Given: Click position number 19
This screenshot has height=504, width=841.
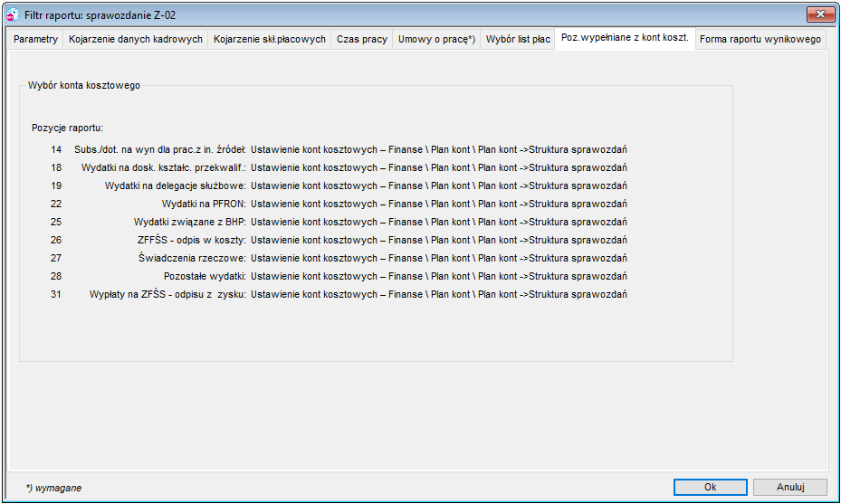Looking at the screenshot, I should click(56, 186).
